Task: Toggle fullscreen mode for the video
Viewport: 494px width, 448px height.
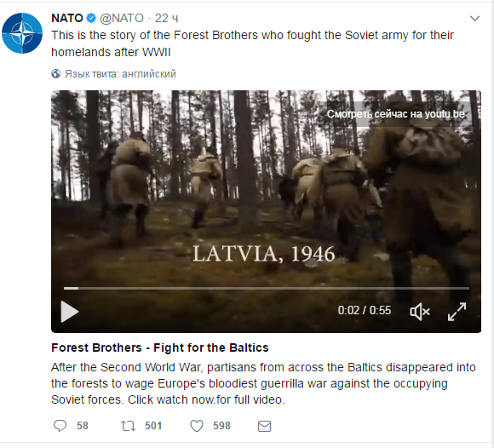Action: 457,312
